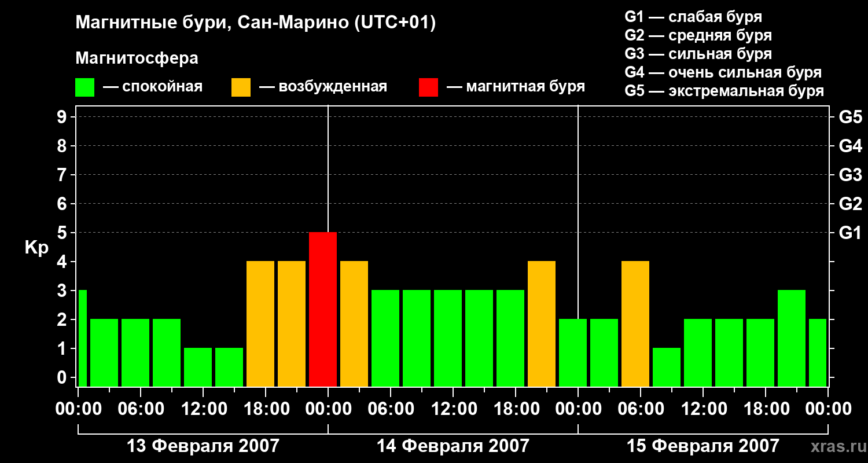
Task: Click the 'G1 — слабая буря' legend line
Action: pos(693,17)
